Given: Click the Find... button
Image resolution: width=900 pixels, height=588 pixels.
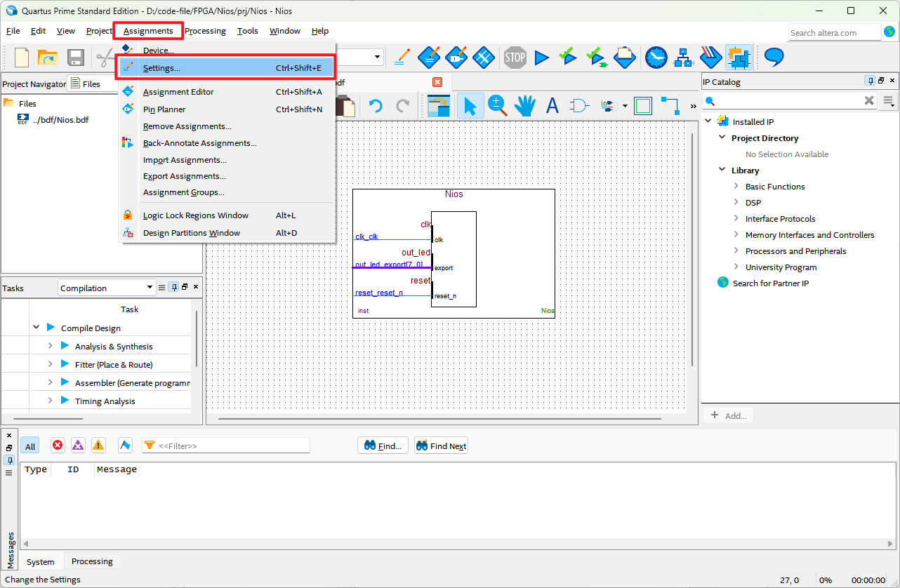Looking at the screenshot, I should [383, 446].
